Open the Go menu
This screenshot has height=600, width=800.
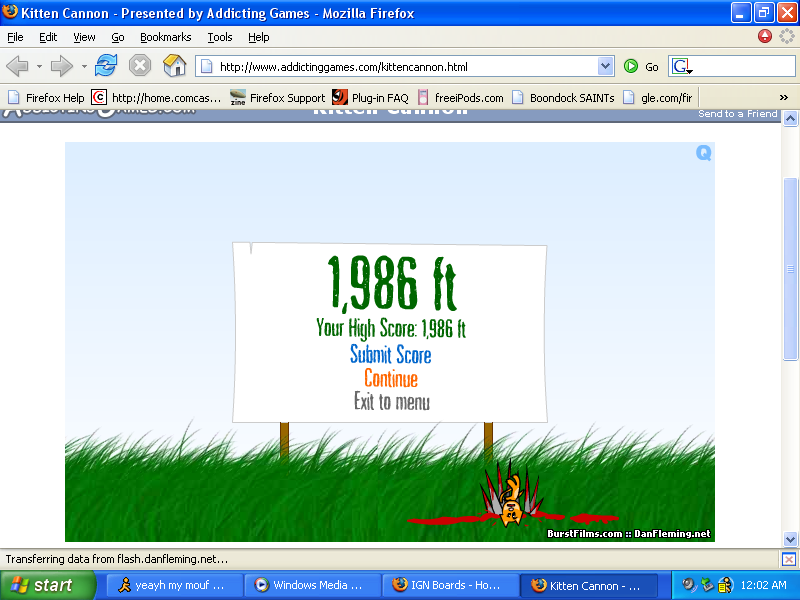pyautogui.click(x=118, y=37)
